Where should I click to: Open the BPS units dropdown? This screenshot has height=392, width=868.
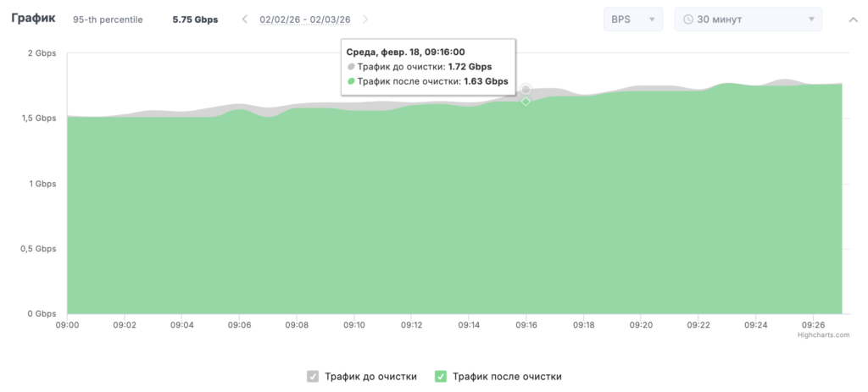click(632, 19)
